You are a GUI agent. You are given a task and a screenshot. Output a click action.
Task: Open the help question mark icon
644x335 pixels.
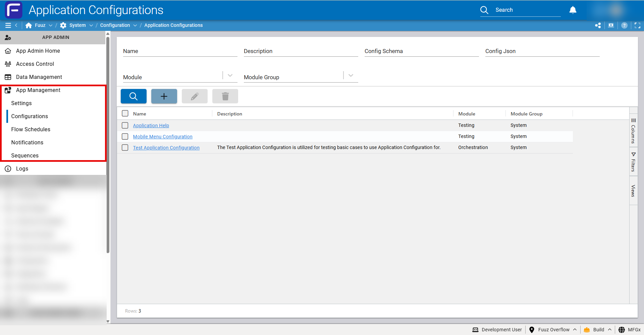click(x=624, y=26)
